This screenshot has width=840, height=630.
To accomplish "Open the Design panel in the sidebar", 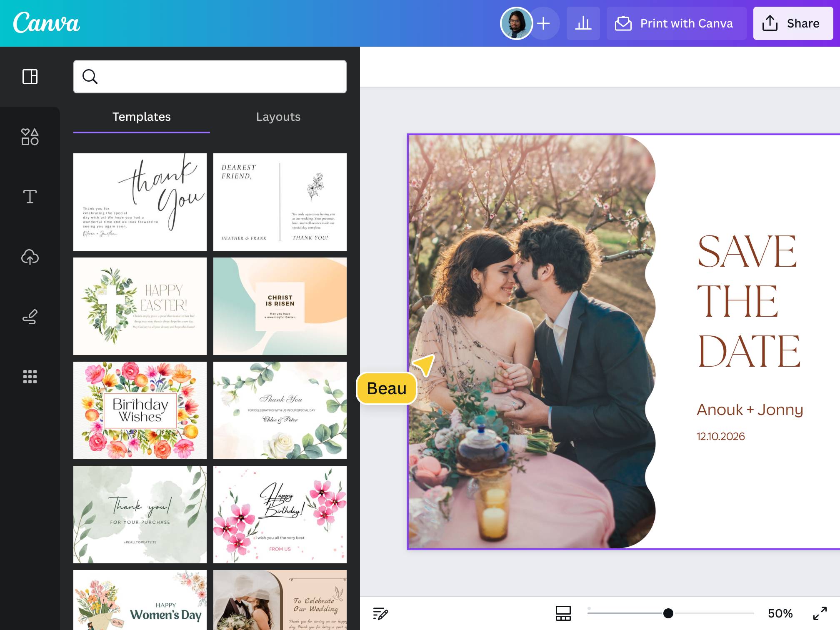I will pos(30,77).
